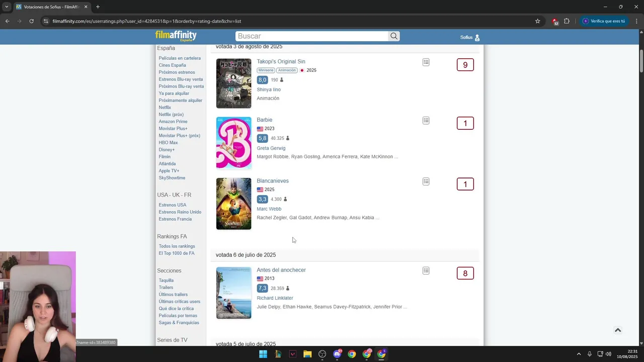Image resolution: width=644 pixels, height=362 pixels.
Task: Open the Windows Start menu
Action: pyautogui.click(x=263, y=354)
